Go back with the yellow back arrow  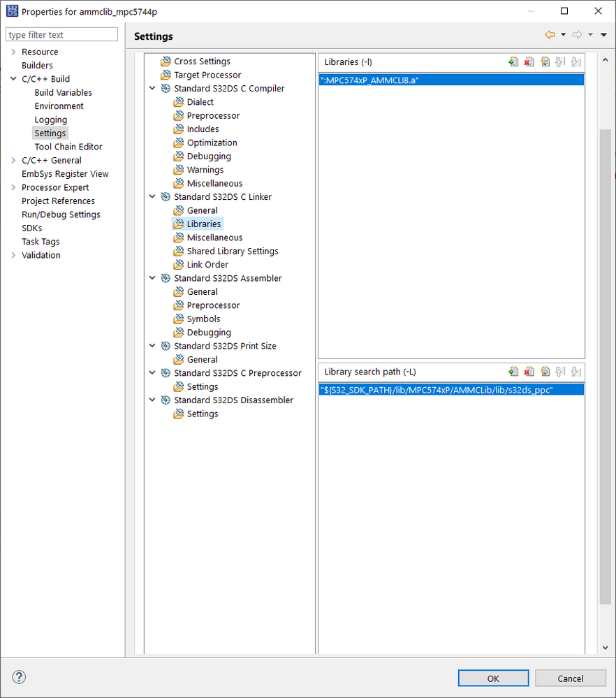coord(550,35)
